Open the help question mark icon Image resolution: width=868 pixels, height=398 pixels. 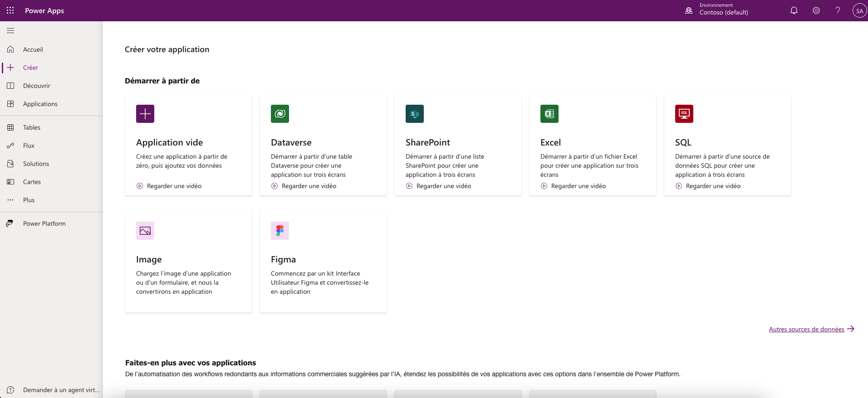838,10
